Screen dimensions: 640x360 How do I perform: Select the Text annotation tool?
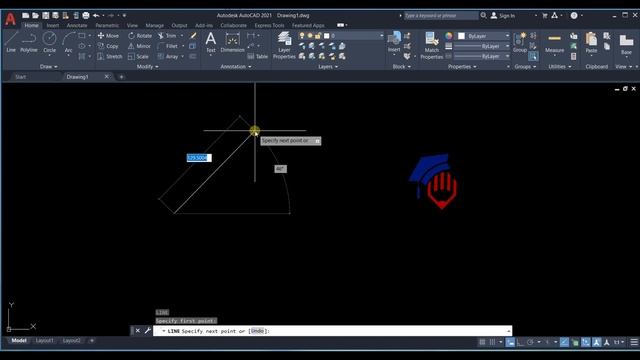pyautogui.click(x=211, y=42)
